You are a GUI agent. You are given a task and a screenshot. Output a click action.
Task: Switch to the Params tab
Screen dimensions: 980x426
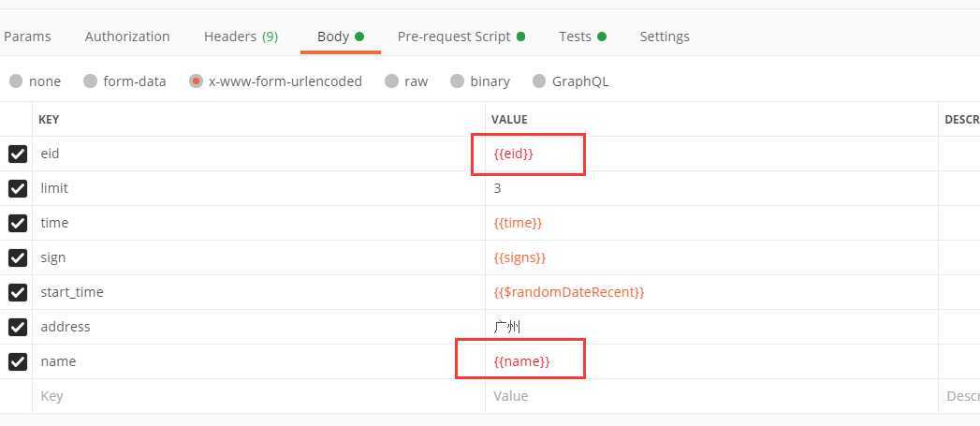(27, 37)
